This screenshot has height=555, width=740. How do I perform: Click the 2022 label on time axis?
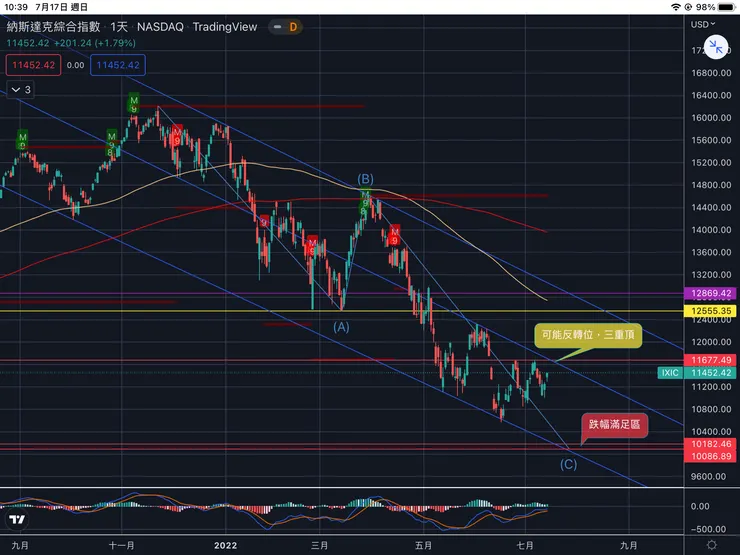226,546
